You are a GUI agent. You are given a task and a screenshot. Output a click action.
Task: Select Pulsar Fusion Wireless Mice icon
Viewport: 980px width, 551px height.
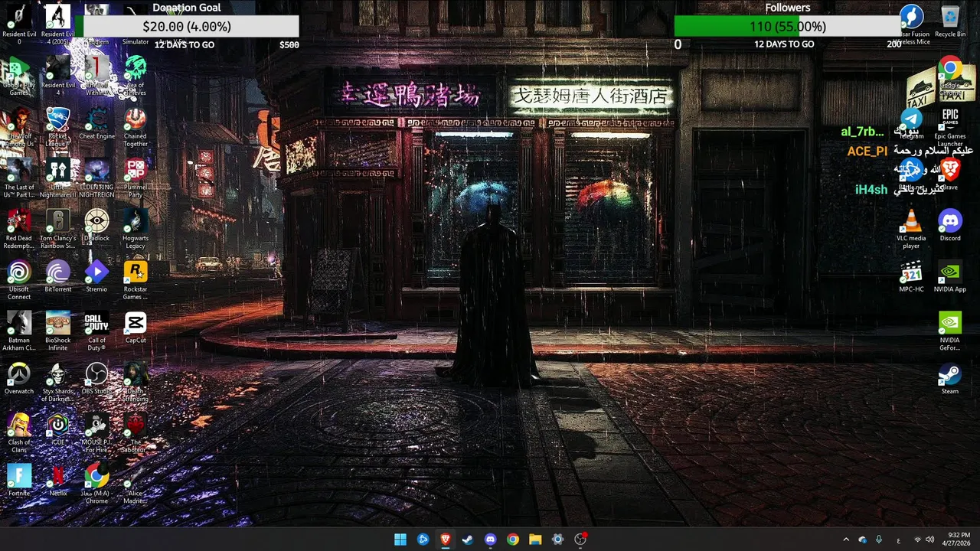911,24
